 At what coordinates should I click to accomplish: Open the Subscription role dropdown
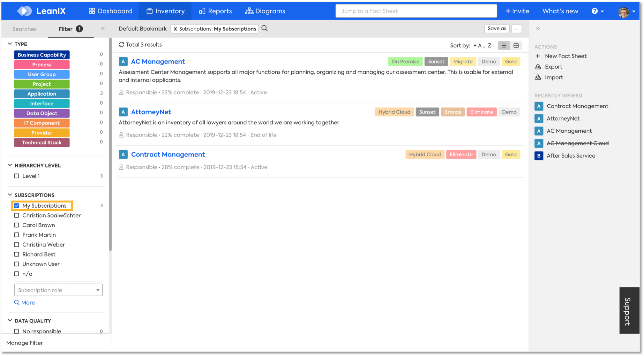(x=58, y=290)
